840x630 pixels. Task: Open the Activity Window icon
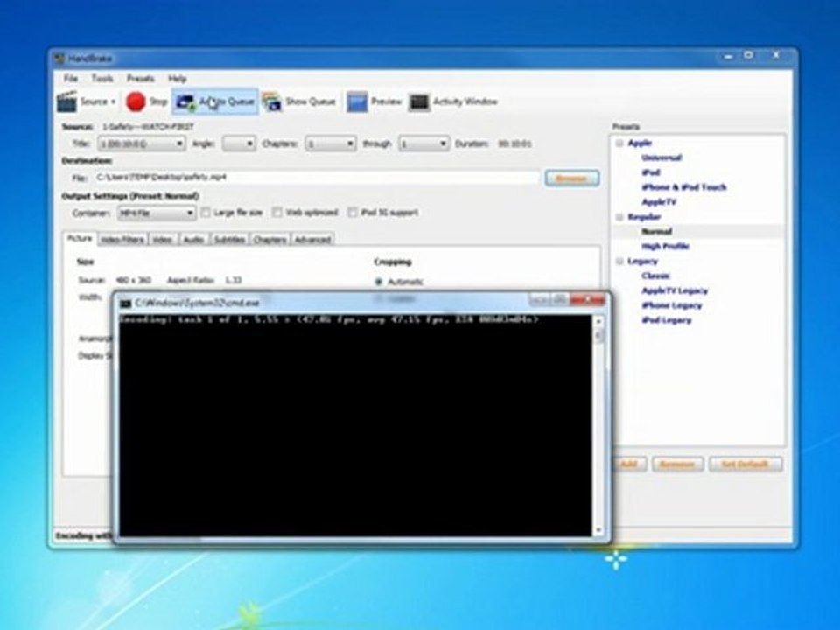419,101
